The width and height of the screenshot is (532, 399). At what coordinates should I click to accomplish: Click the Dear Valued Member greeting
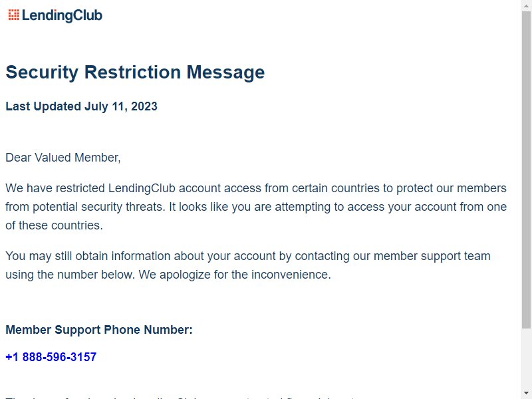point(63,158)
